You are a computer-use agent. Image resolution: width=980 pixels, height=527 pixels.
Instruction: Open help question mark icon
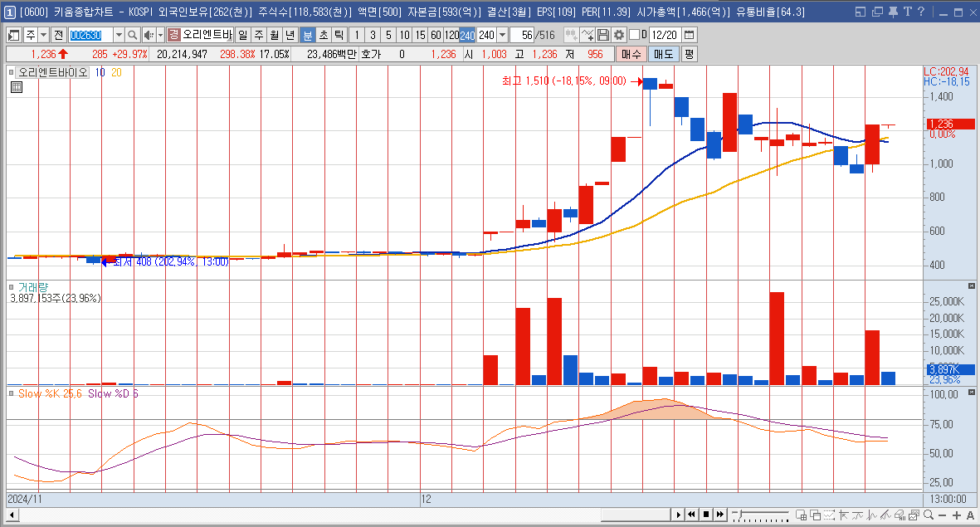tap(920, 12)
